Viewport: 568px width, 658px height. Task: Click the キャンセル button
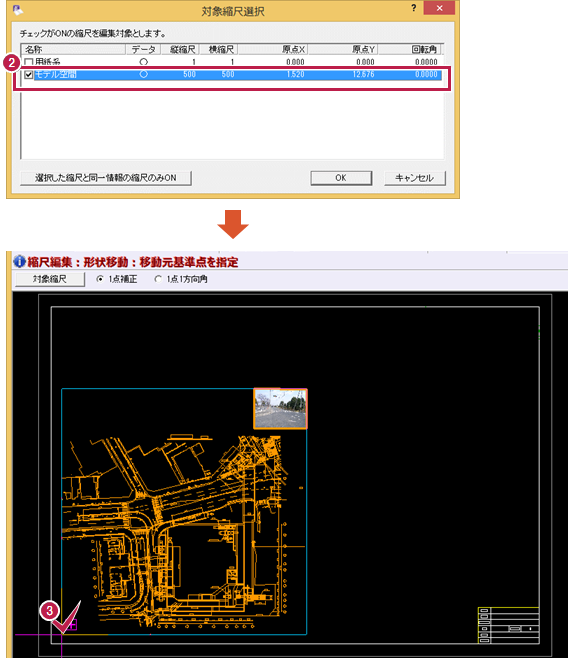[x=414, y=178]
